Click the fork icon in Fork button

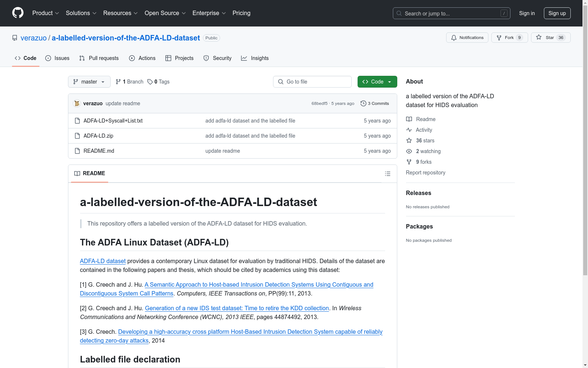click(499, 38)
